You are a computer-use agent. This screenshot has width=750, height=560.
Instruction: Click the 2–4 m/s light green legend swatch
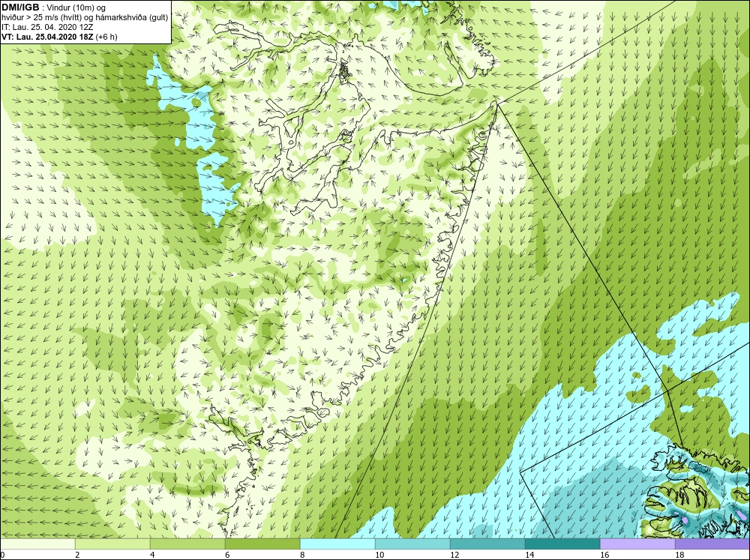pos(113,544)
